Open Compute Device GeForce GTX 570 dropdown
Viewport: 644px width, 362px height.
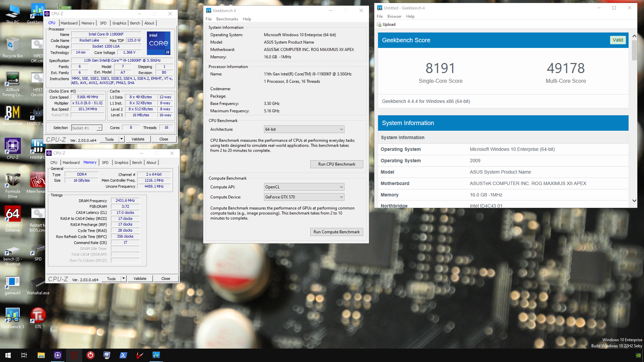304,197
